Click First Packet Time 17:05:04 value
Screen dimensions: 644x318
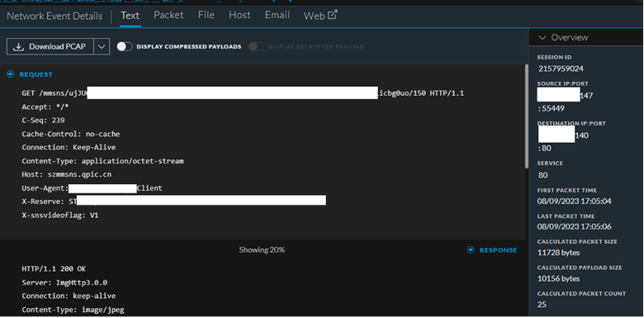pyautogui.click(x=574, y=202)
